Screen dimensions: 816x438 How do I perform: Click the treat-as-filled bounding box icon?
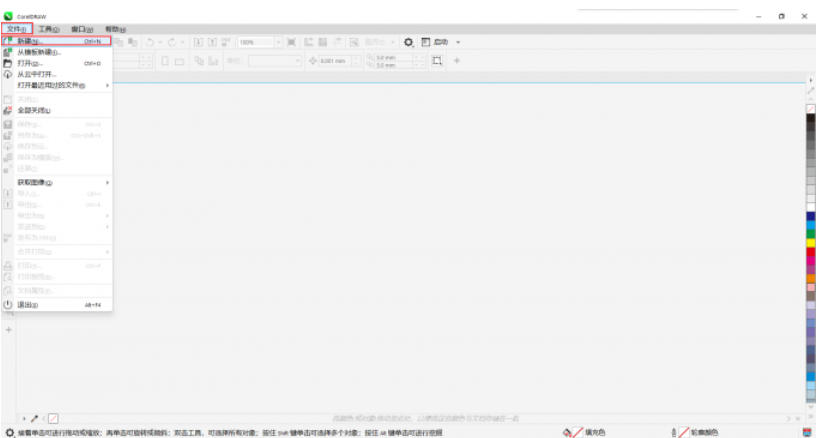437,61
